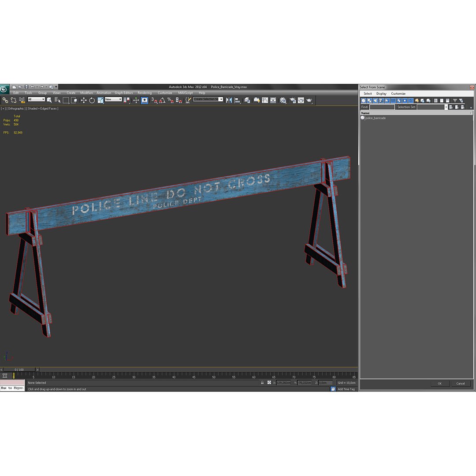Toggle Display Lights filter in Select From Scene
Screen dimensions: 476x476
tap(375, 100)
